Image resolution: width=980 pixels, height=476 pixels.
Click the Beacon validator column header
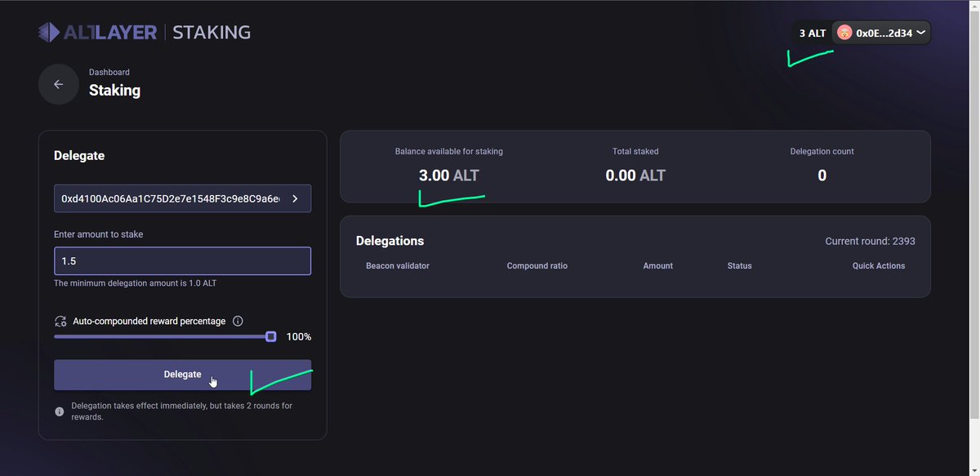coord(398,266)
